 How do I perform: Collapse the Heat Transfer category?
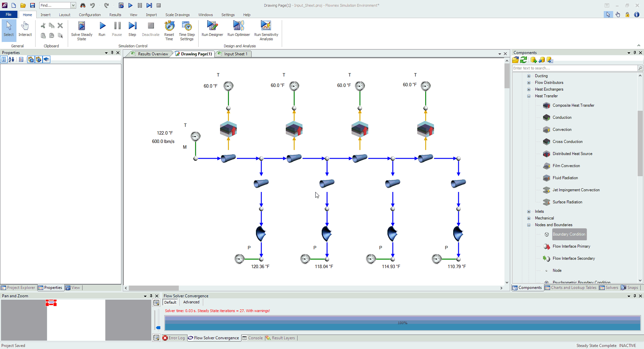coord(529,96)
